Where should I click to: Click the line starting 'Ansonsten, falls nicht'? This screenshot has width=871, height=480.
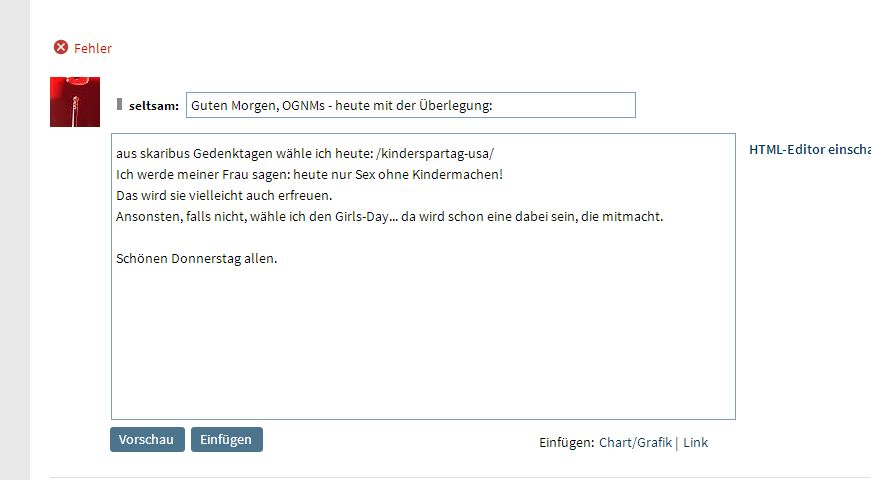[x=389, y=217]
